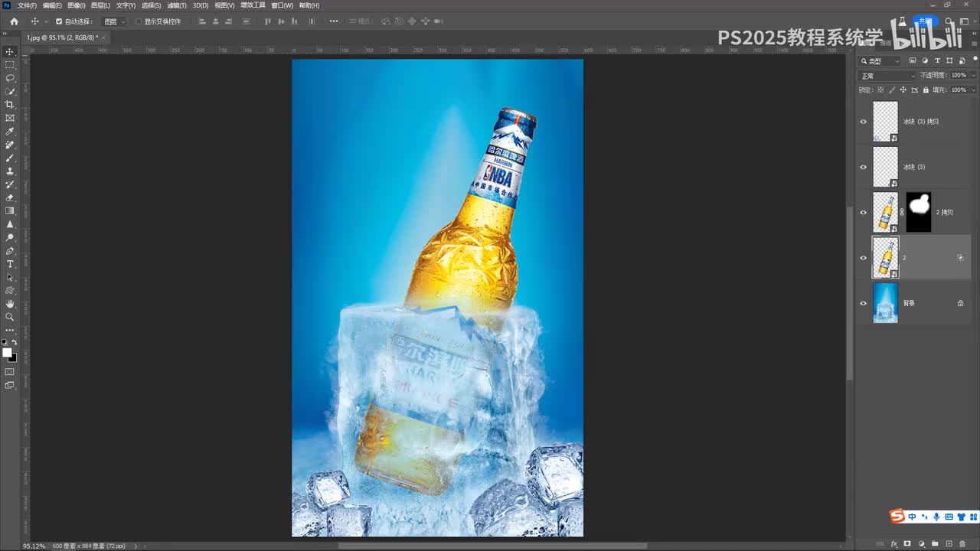Select the Frame tool
Image resolution: width=980 pixels, height=551 pixels.
(x=10, y=118)
